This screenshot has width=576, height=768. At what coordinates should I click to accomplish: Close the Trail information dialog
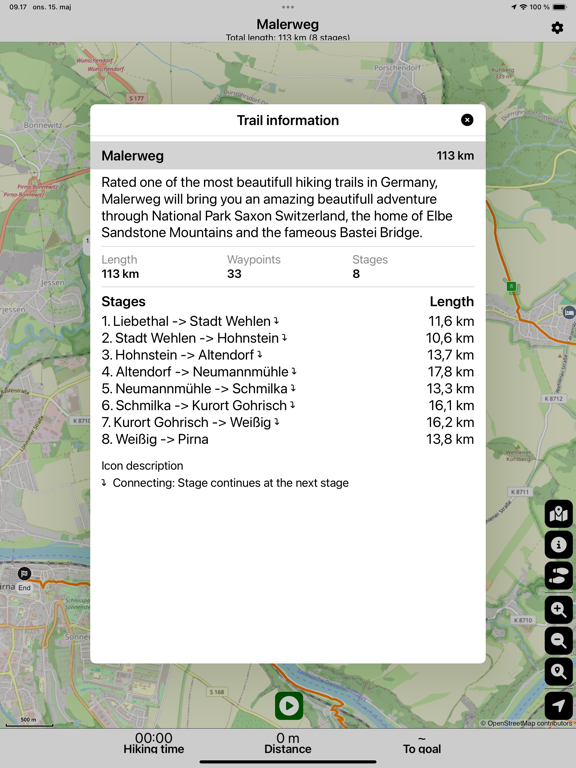467,120
